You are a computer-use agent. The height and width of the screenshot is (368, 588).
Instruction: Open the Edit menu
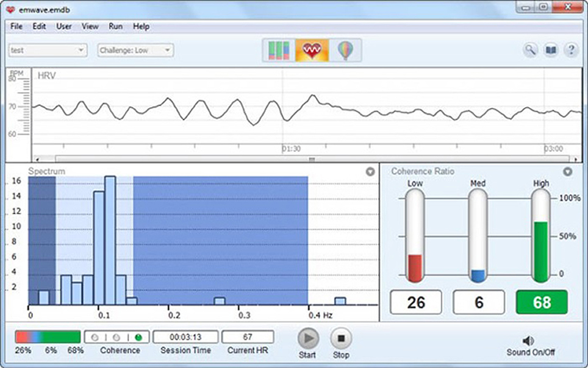click(39, 26)
